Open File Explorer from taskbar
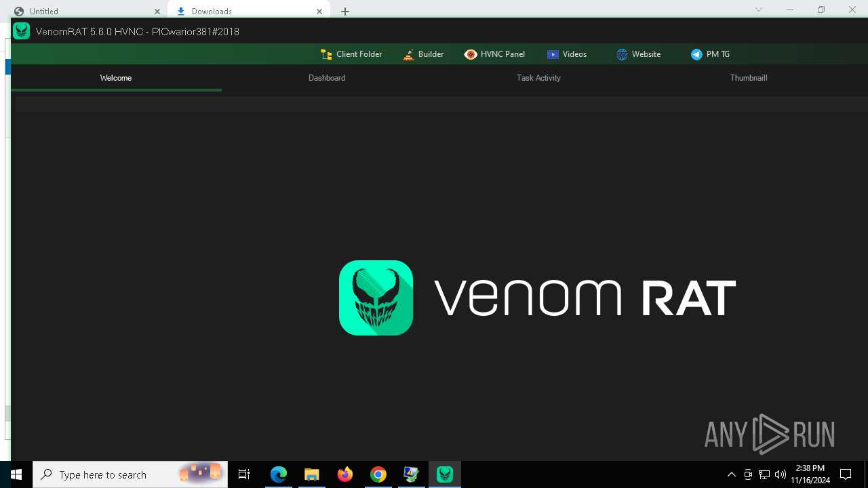This screenshot has width=868, height=488. tap(311, 474)
